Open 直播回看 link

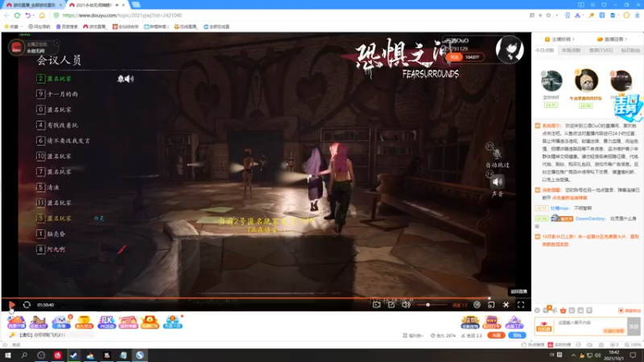(x=612, y=39)
